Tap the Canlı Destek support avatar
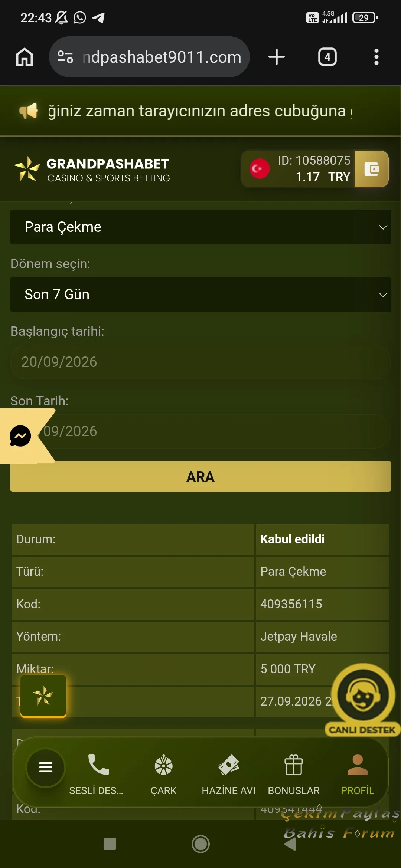 pos(363,696)
